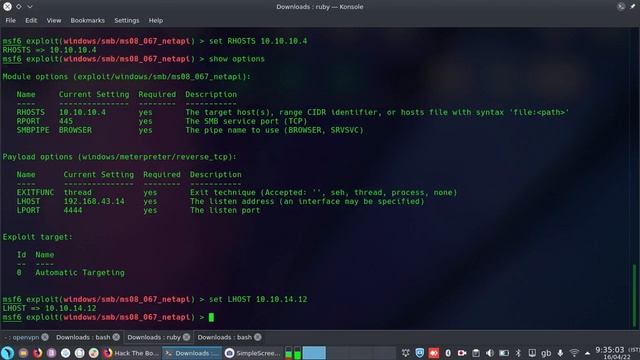Screen dimensions: 640x360
Task: Click the msf6 prompt cursor at the bottom
Action: pyautogui.click(x=211, y=317)
